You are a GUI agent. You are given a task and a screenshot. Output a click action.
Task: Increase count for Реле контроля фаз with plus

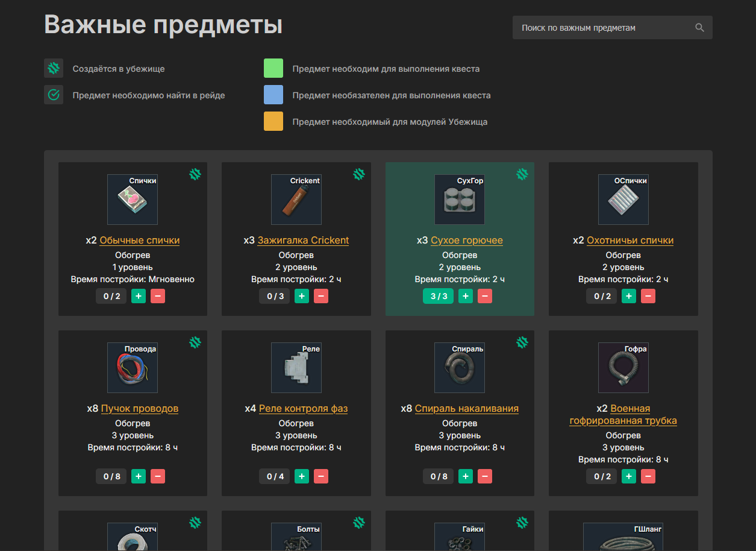coord(302,476)
